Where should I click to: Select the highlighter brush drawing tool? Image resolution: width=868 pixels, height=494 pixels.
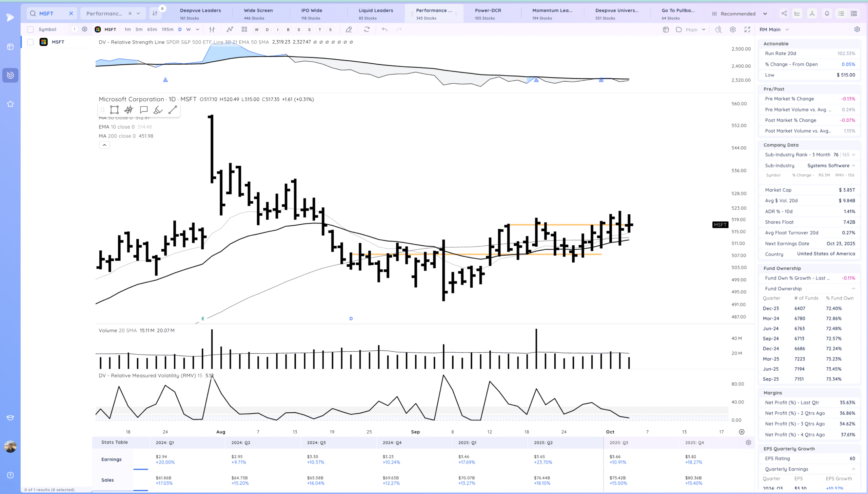pos(158,109)
